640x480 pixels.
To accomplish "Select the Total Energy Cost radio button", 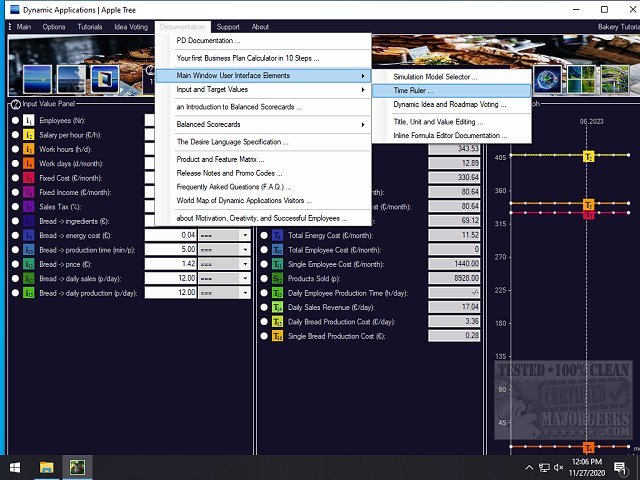I will 264,236.
